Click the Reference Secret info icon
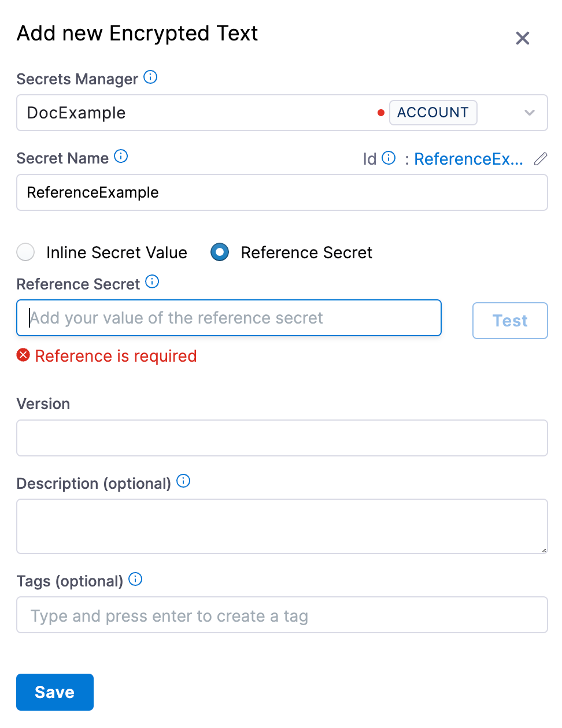This screenshot has width=562, height=728. click(x=152, y=282)
